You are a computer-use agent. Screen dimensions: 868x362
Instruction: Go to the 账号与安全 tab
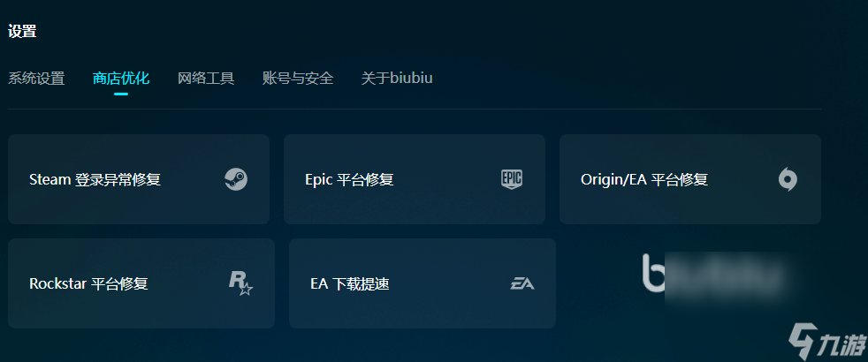(x=298, y=79)
